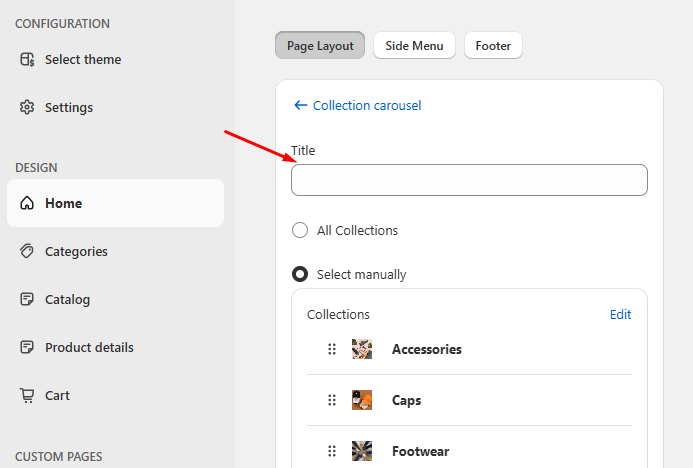693x468 pixels.
Task: Click the Select theme icon
Action: coord(27,59)
